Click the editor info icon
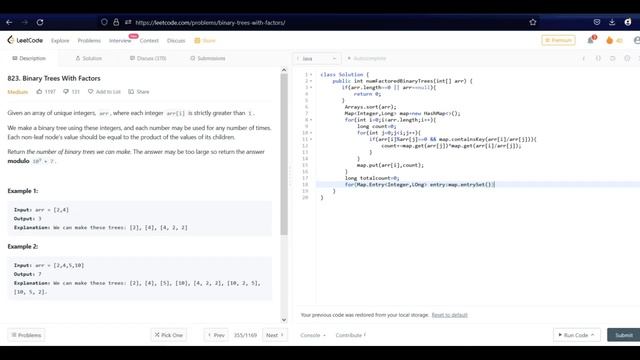The height and width of the screenshot is (360, 640). [x=584, y=58]
